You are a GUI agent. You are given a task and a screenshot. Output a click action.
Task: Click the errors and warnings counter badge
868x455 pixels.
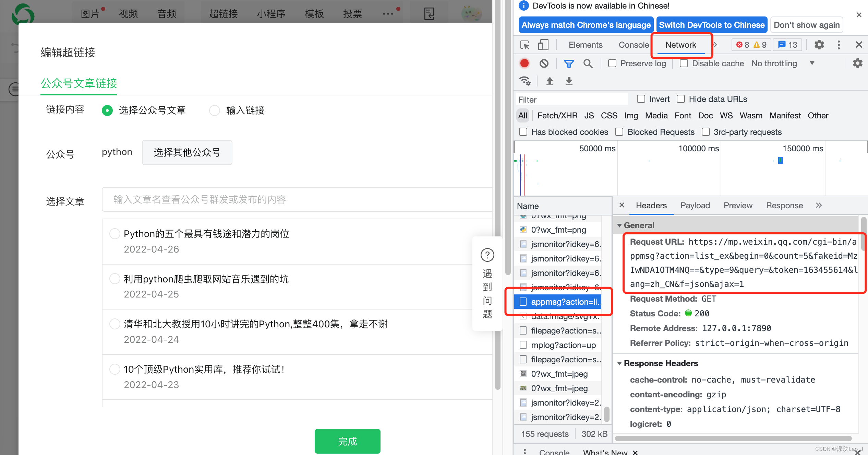[x=751, y=45]
